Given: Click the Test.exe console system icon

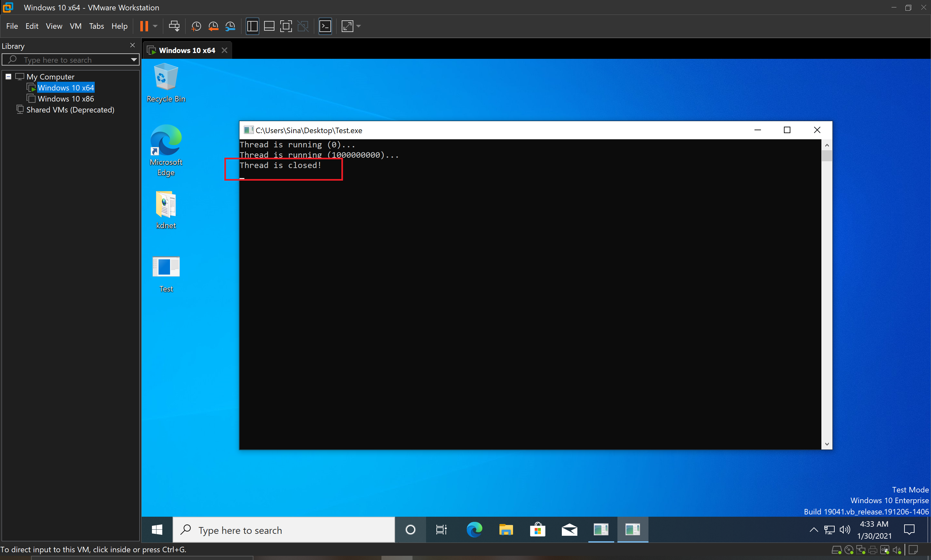Looking at the screenshot, I should click(x=248, y=130).
